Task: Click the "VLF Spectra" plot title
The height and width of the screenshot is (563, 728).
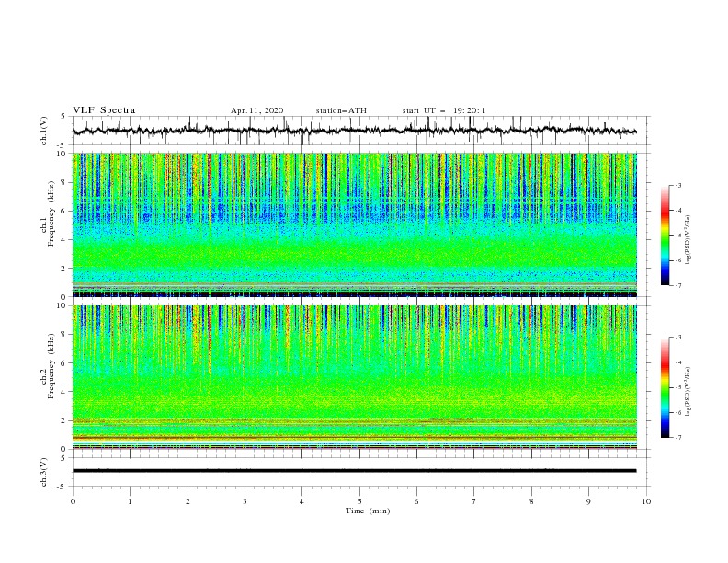Action: click(x=104, y=110)
